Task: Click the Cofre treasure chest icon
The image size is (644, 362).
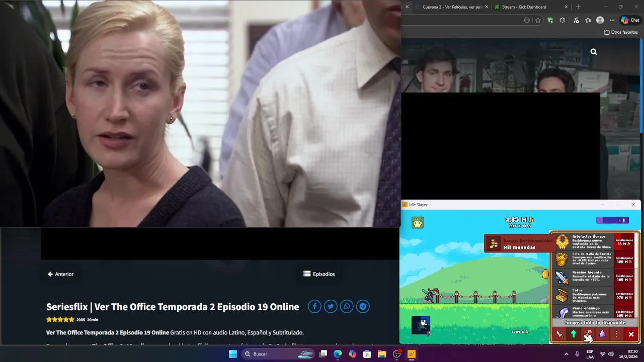Action: 562,296
